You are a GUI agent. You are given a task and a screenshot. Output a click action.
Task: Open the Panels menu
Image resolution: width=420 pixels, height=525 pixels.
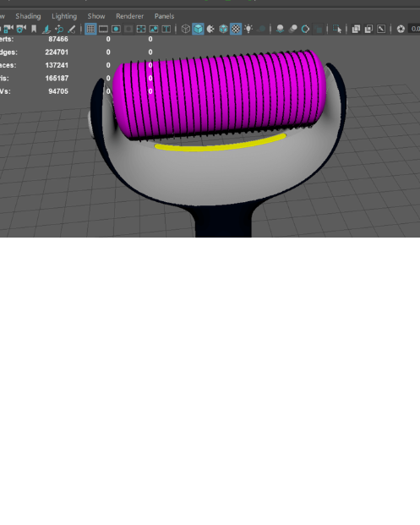[164, 16]
